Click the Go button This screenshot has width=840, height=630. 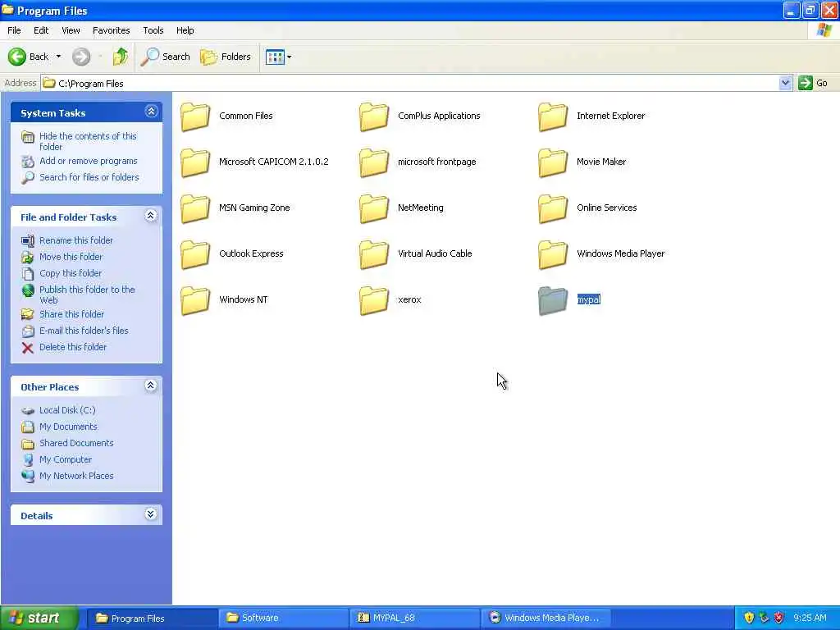[813, 83]
